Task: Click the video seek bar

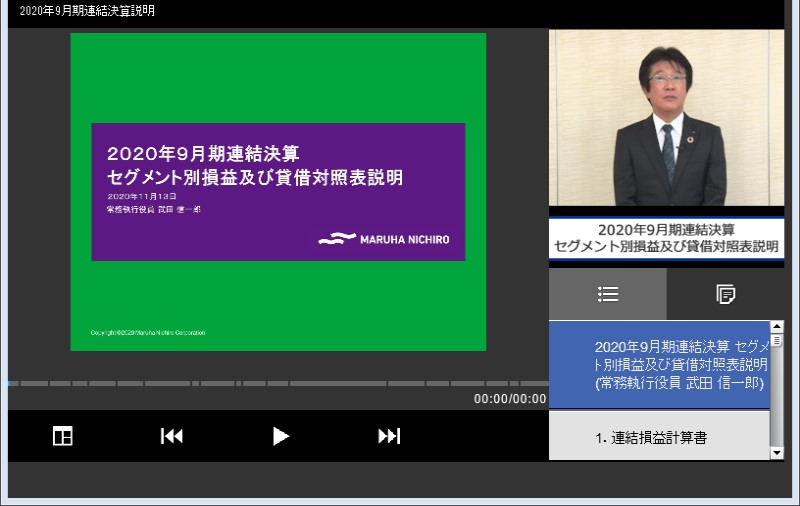Action: 279,383
